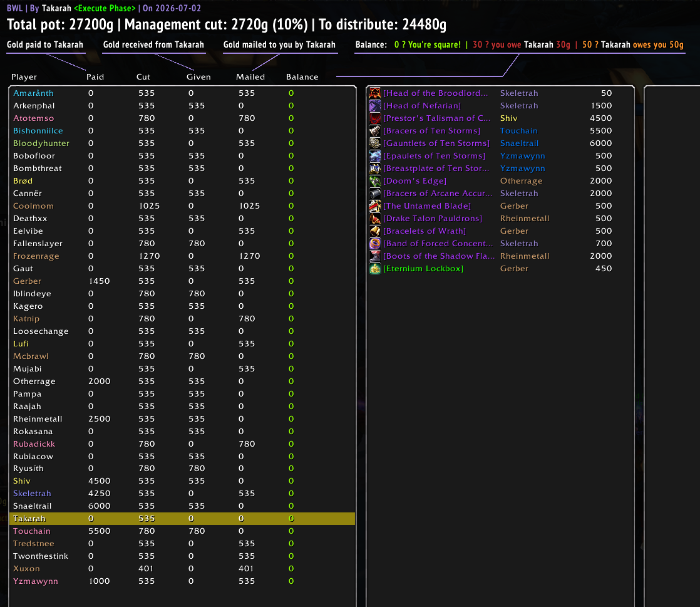Select player Bloodhunter in the list
This screenshot has width=700, height=607.
point(41,143)
